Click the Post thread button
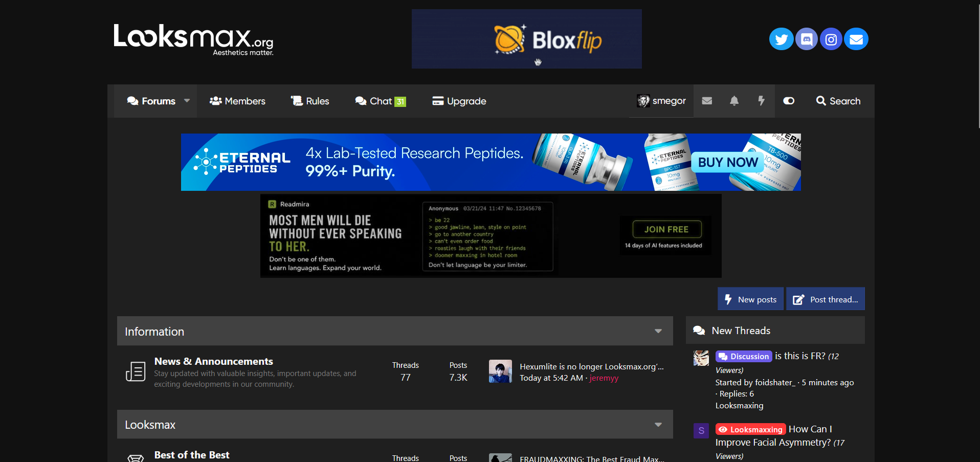Screen dimensions: 980x462 coord(826,299)
